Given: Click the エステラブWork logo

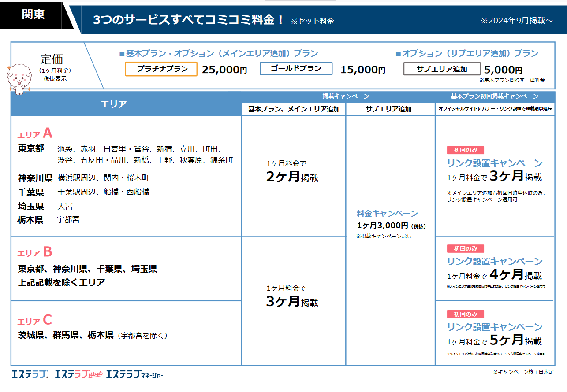Looking at the screenshot, I should (78, 374).
